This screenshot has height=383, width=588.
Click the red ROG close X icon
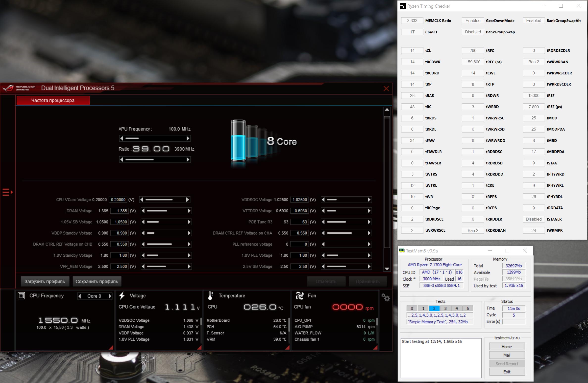386,89
